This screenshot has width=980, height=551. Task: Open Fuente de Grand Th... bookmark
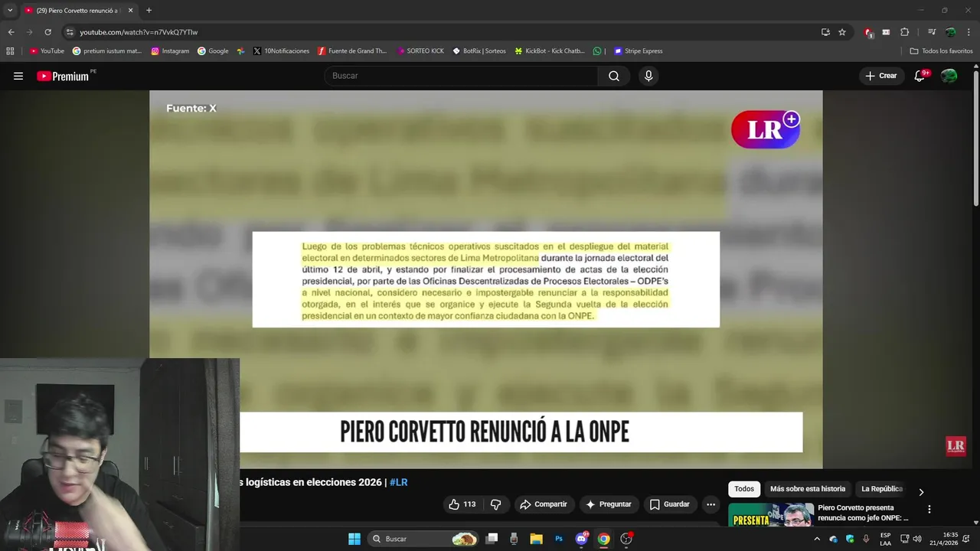(x=352, y=51)
